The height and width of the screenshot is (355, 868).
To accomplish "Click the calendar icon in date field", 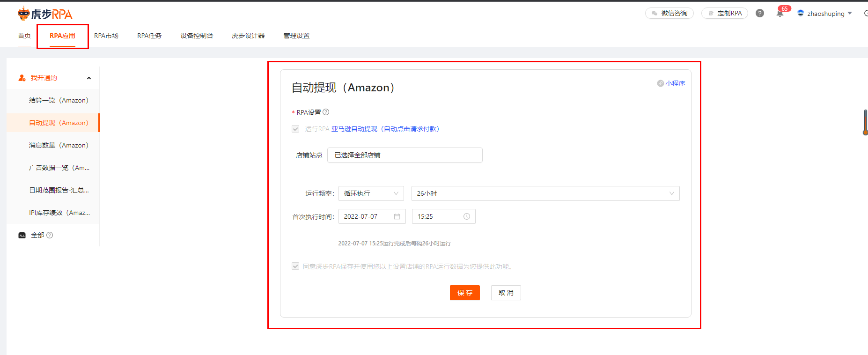I will click(397, 216).
